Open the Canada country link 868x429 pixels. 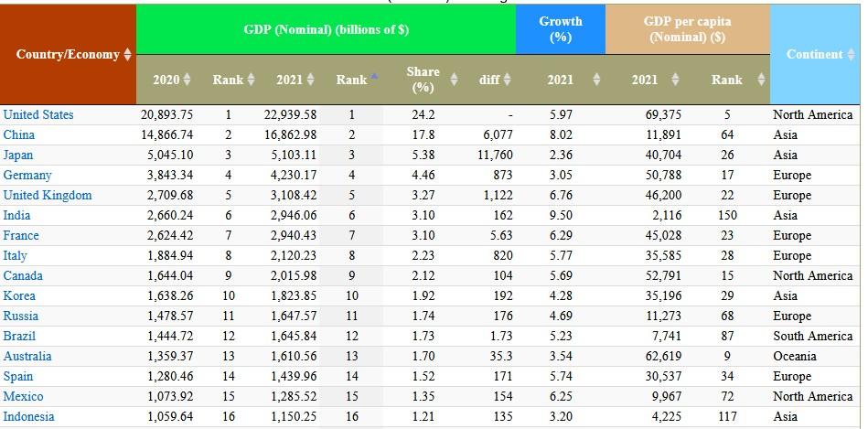[x=23, y=275]
